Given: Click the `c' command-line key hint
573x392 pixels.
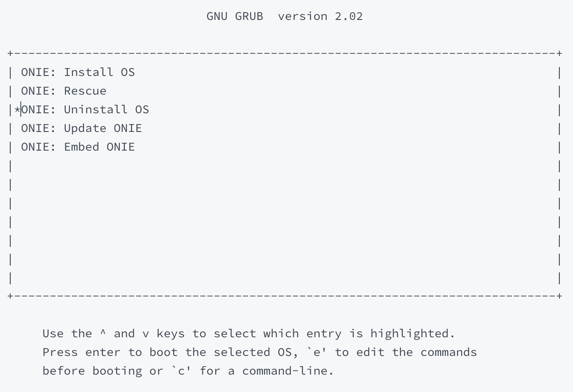Looking at the screenshot, I should click(181, 371).
